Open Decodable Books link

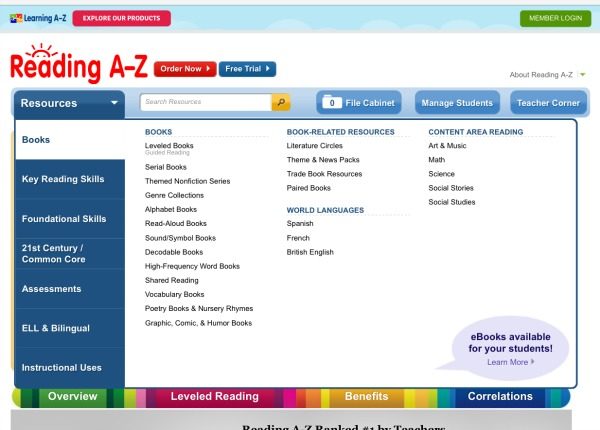[x=174, y=252]
